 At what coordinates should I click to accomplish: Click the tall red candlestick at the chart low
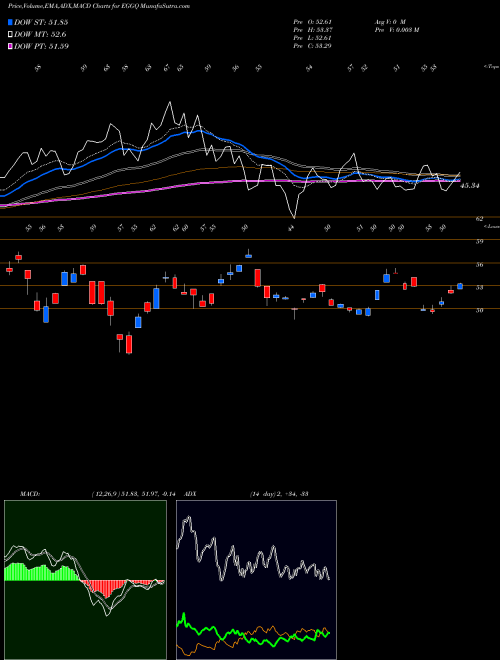click(129, 344)
